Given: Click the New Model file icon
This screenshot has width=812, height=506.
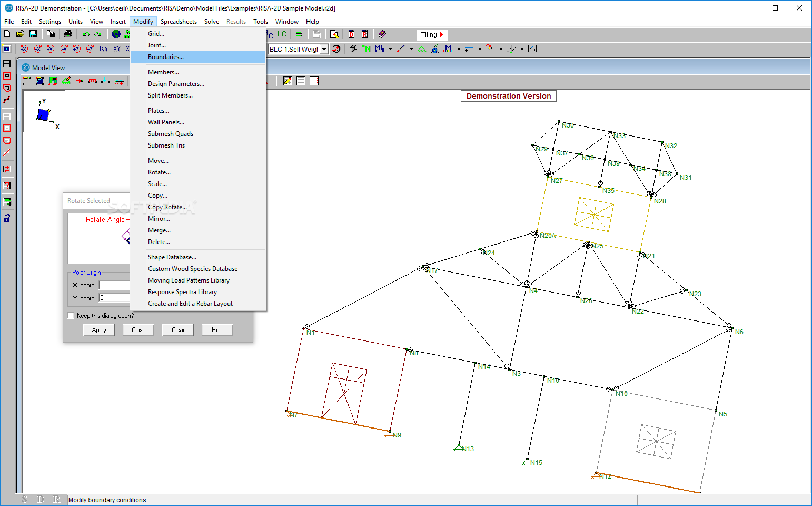Looking at the screenshot, I should click(7, 34).
